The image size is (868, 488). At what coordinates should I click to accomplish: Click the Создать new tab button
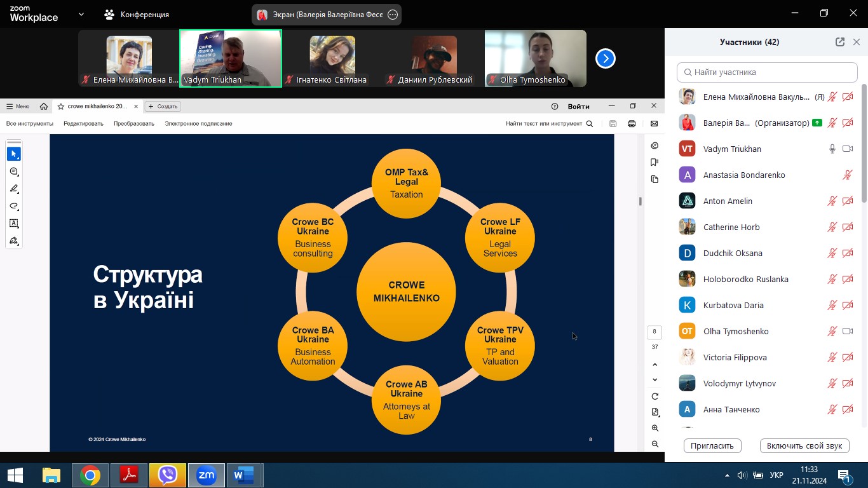click(x=163, y=106)
